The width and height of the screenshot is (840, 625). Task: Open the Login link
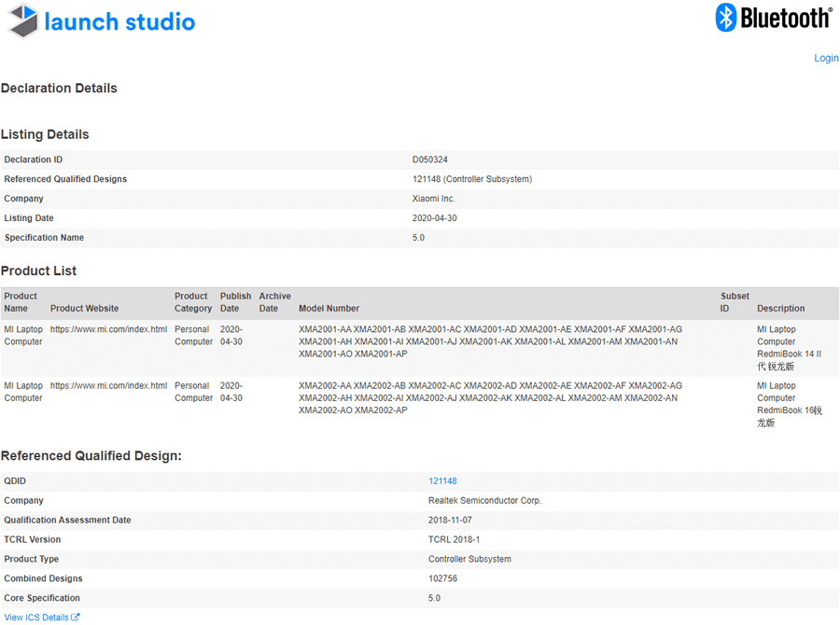(x=826, y=58)
